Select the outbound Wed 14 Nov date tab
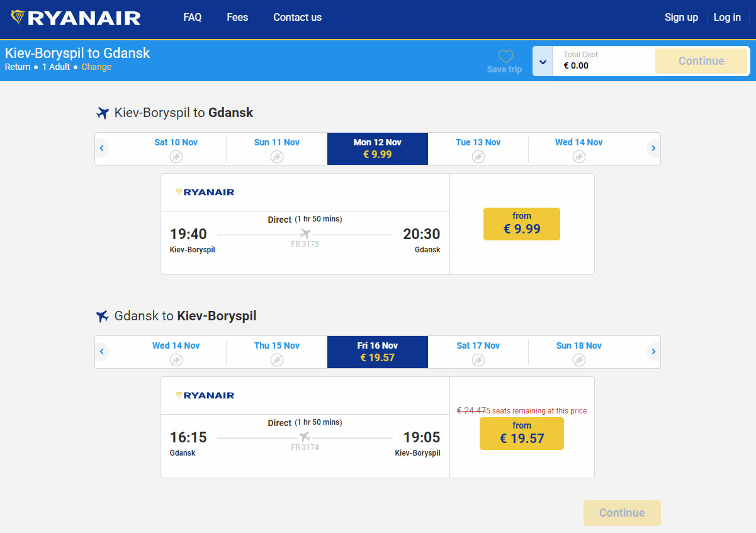 click(579, 149)
